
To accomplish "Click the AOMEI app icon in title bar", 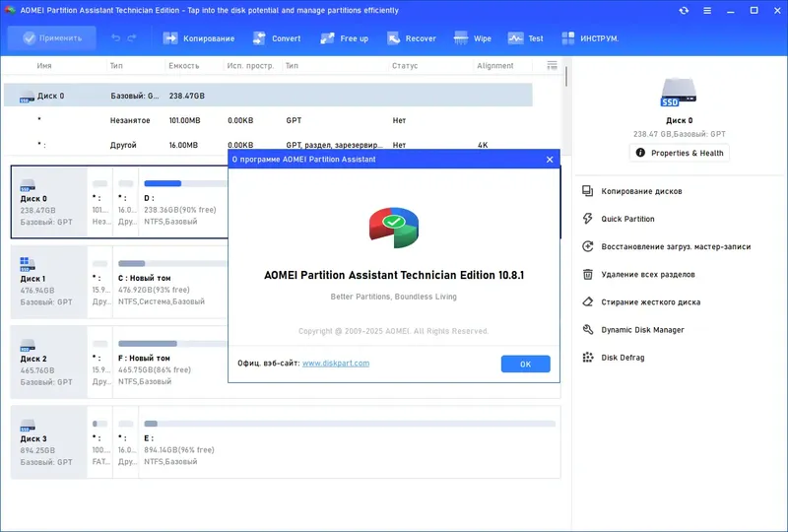I will (x=10, y=10).
